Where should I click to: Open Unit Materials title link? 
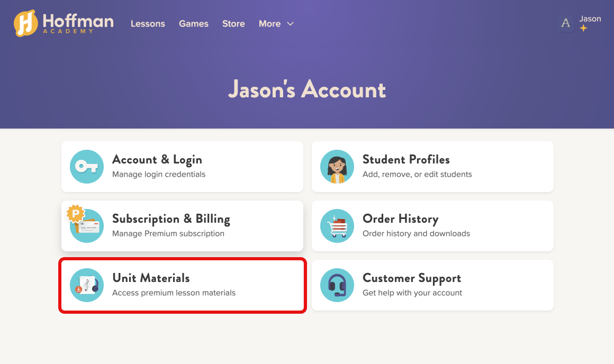(151, 278)
